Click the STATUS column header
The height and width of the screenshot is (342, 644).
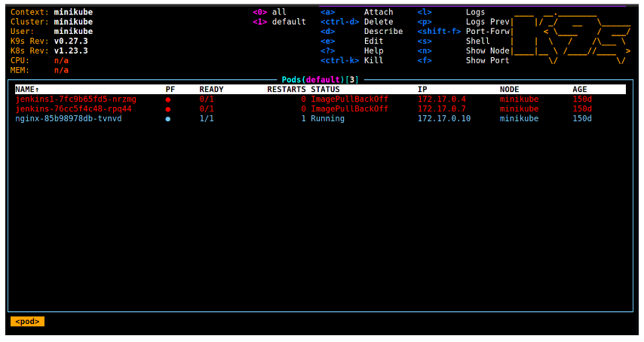pos(325,90)
